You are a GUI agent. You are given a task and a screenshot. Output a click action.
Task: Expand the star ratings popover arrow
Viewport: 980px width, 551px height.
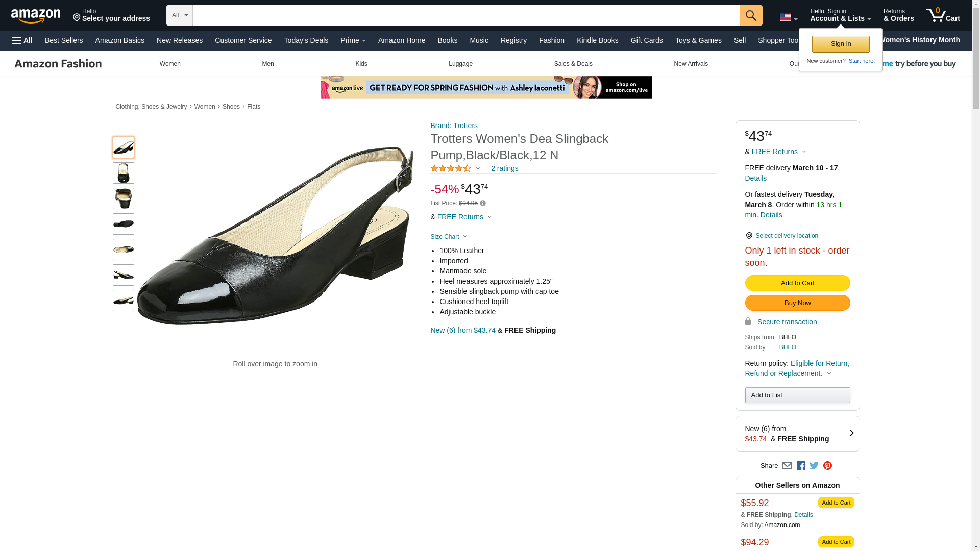pos(478,169)
